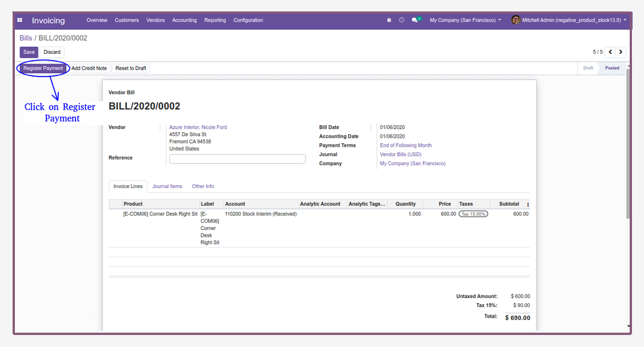Go to previous record arrow
Viewport: 644px width, 347px height.
[x=610, y=52]
